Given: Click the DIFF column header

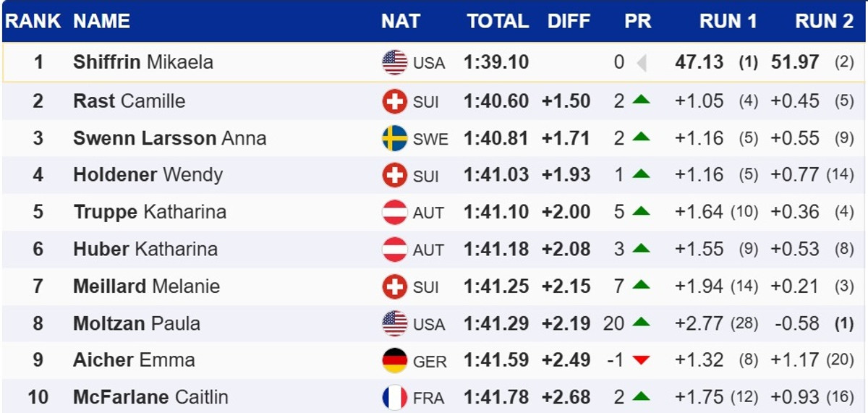Looking at the screenshot, I should tap(569, 21).
